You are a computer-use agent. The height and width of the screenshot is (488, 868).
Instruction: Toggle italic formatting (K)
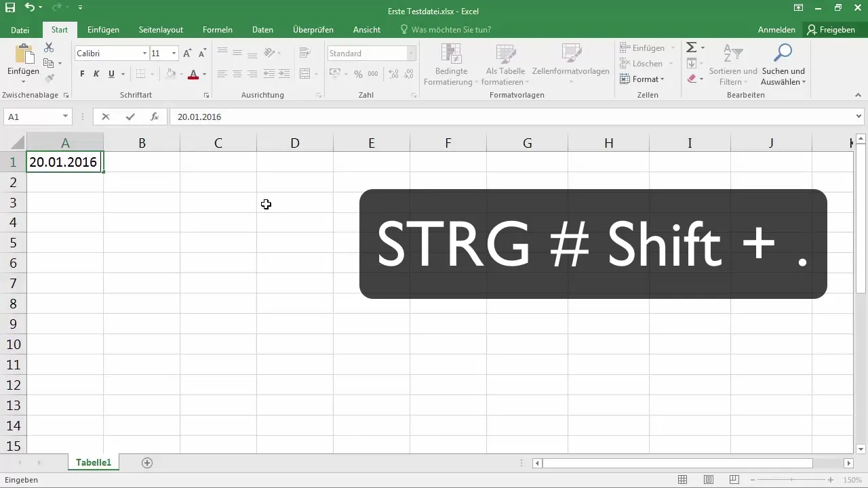96,74
